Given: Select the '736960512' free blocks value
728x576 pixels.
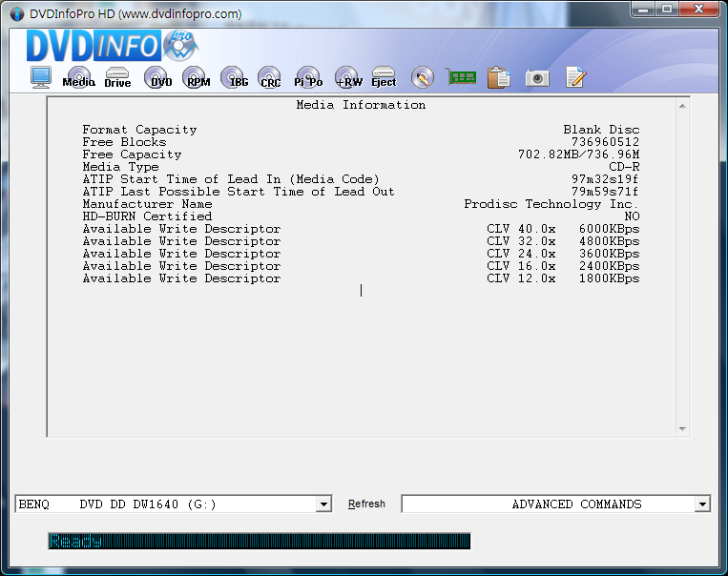Looking at the screenshot, I should [606, 142].
